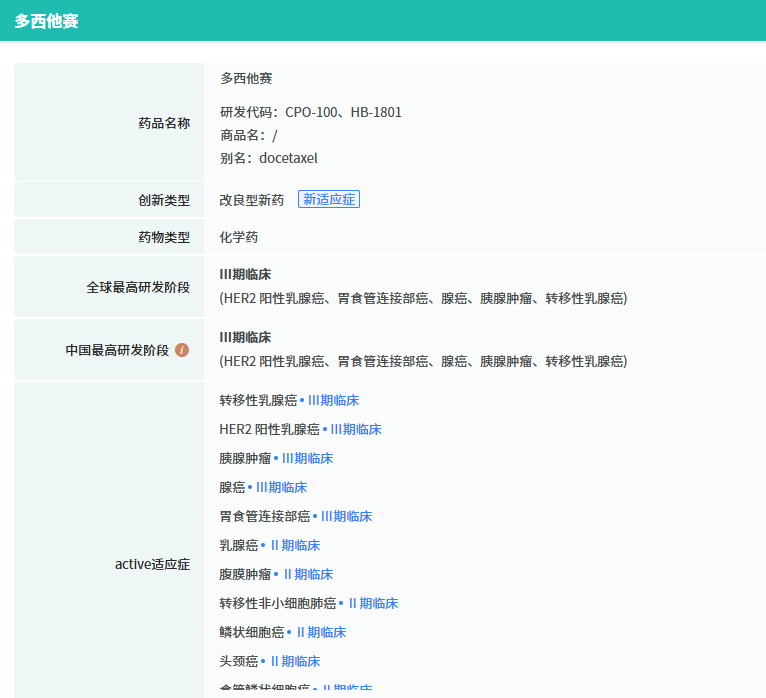Click the info icon beside 中国最高研发阶段
This screenshot has width=766, height=698.
(182, 350)
